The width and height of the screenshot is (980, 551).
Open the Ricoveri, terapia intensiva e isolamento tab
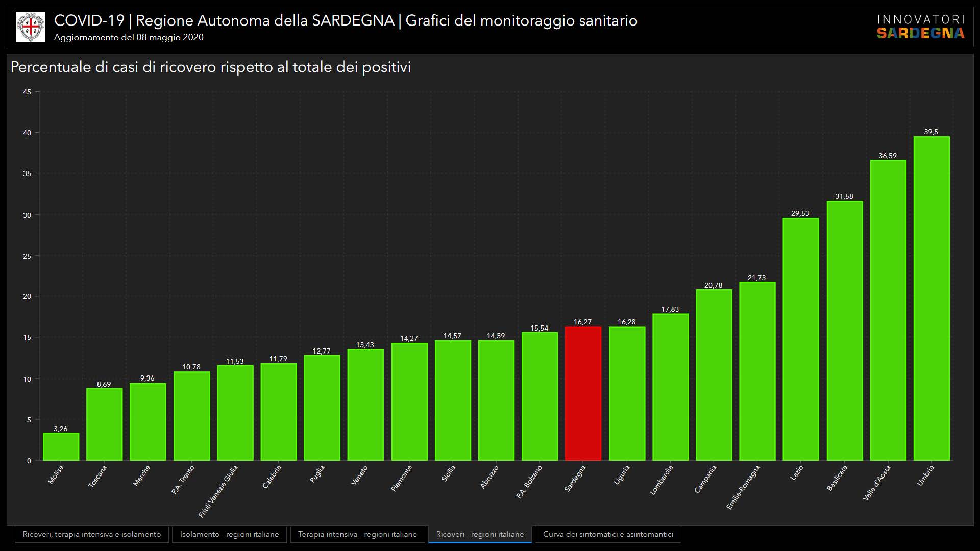pyautogui.click(x=92, y=534)
